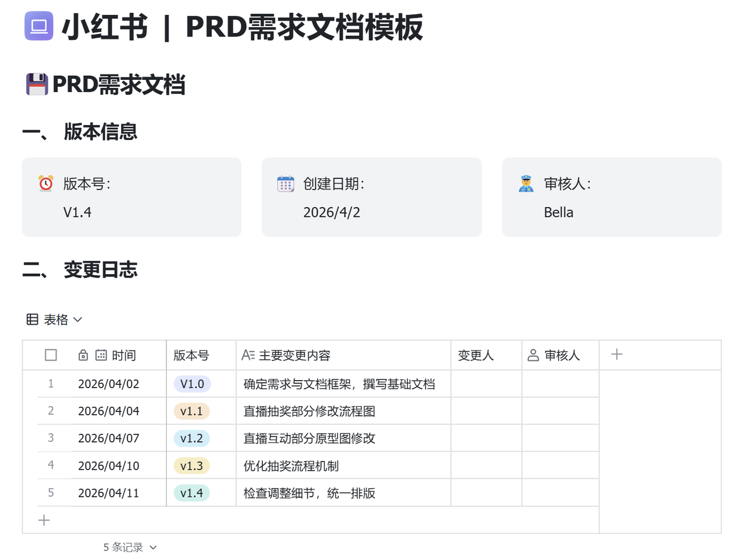Toggle the select-all checkbox in table header

(51, 355)
